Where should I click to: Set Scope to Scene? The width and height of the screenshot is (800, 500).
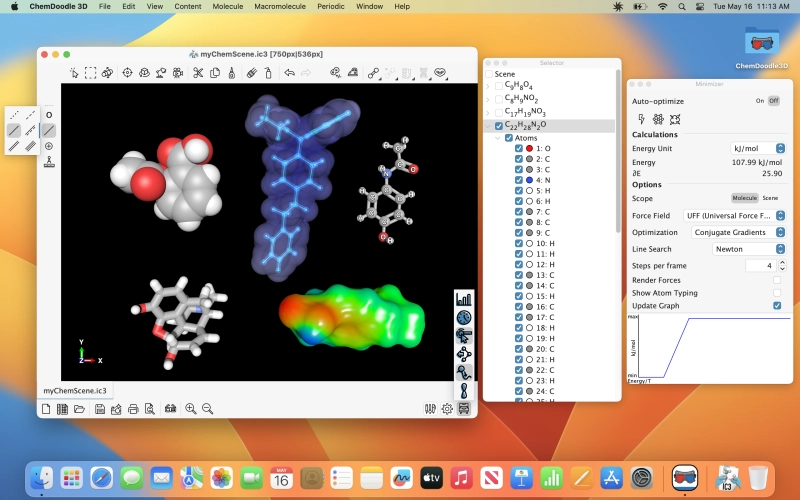(771, 198)
